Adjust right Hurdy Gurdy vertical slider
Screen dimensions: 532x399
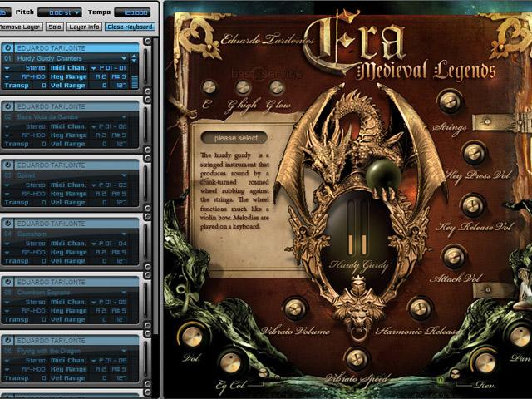(x=364, y=228)
